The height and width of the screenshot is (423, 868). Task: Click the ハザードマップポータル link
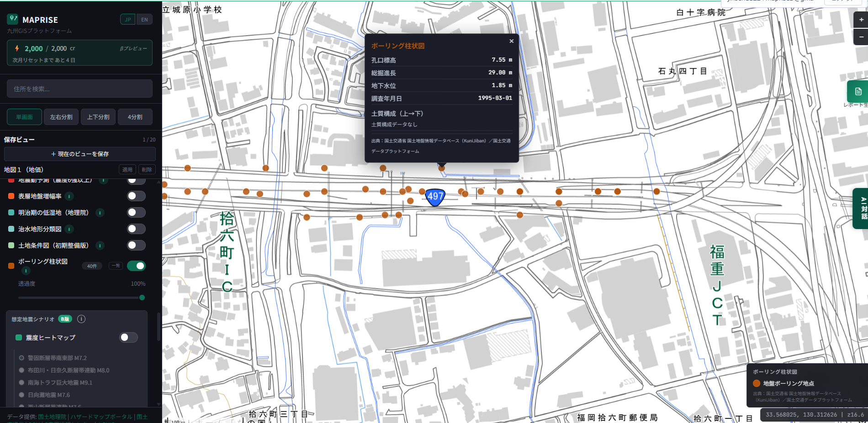[x=101, y=417]
